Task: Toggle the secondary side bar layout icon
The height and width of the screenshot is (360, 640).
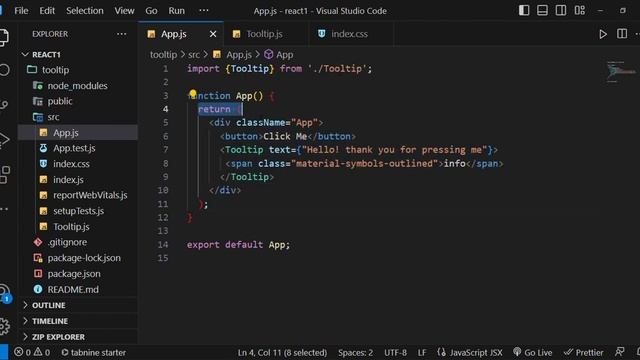Action: [561, 11]
